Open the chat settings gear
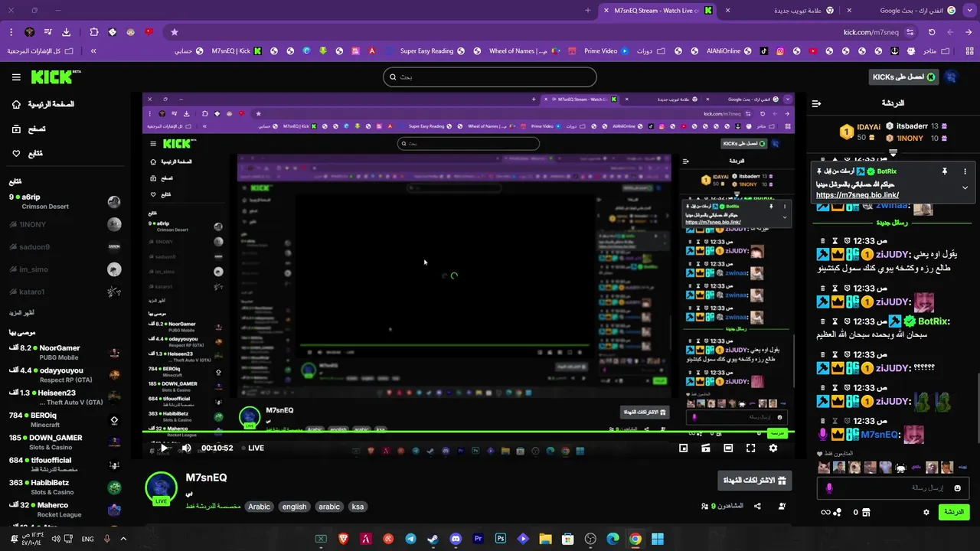Image resolution: width=980 pixels, height=551 pixels. tap(926, 512)
